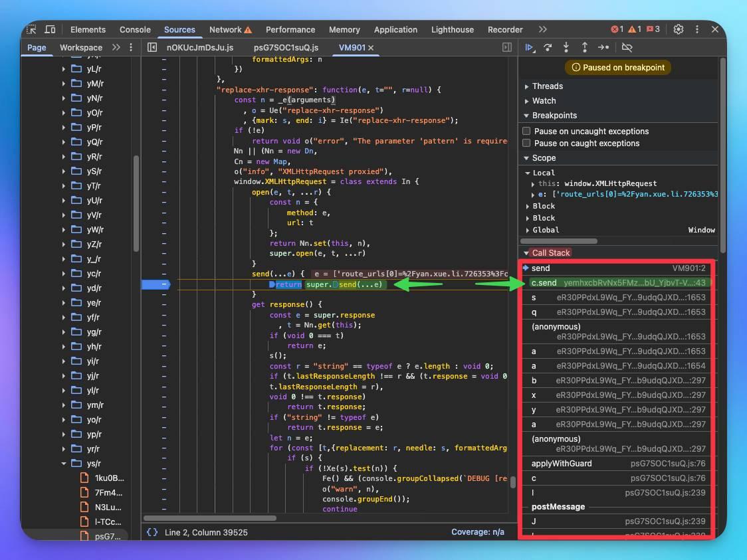Click the issues count badge
Screen dimensions: 747x560
653,29
